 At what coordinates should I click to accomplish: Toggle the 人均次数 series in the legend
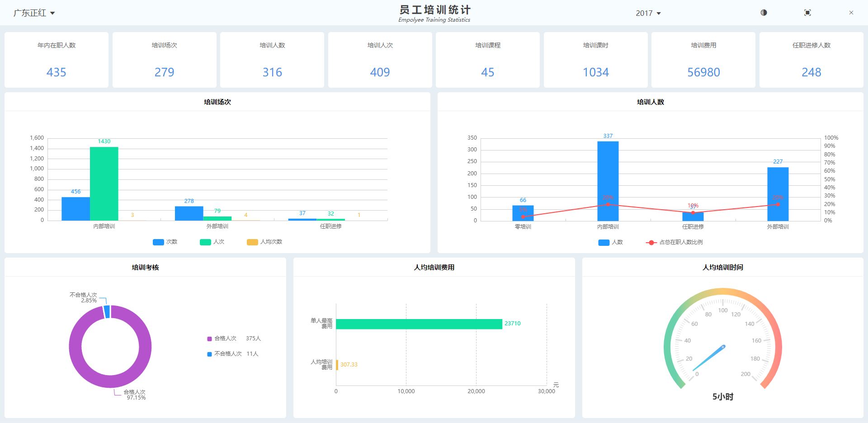264,242
